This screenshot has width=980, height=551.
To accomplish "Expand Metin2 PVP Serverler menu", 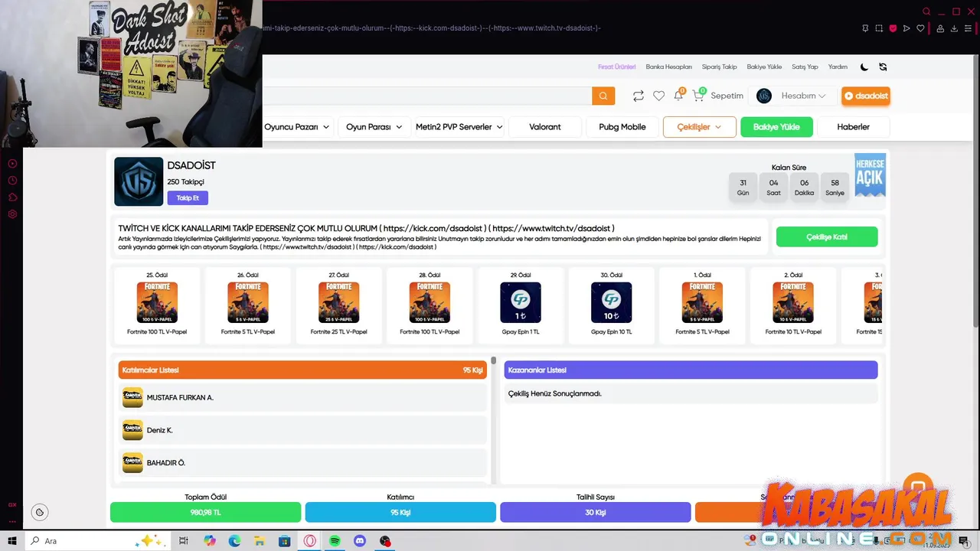I will pos(459,127).
